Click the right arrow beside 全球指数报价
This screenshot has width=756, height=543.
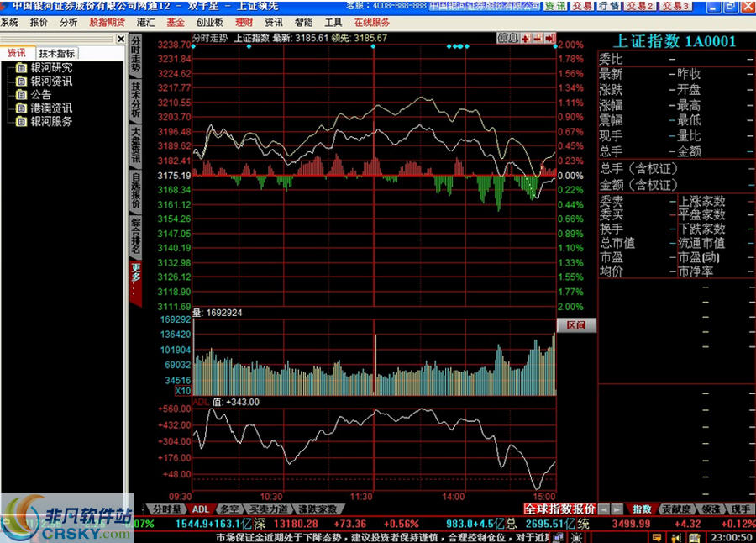617,509
